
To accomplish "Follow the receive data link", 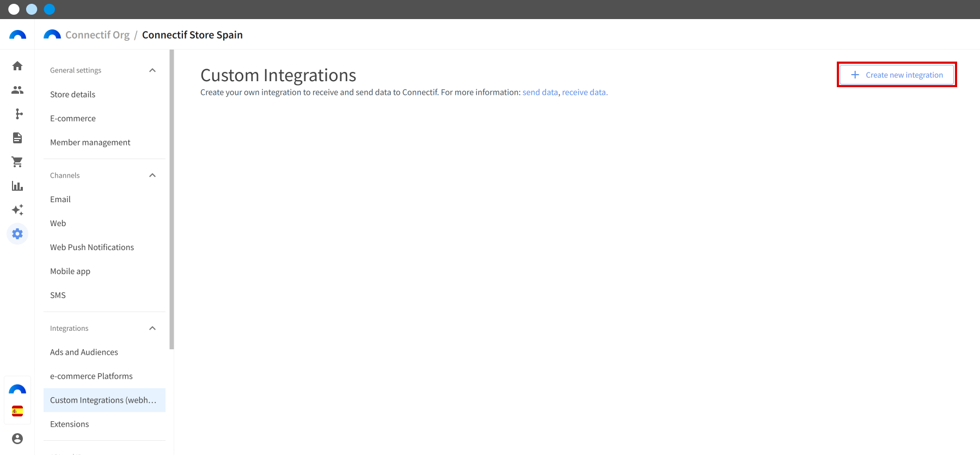I will point(585,93).
